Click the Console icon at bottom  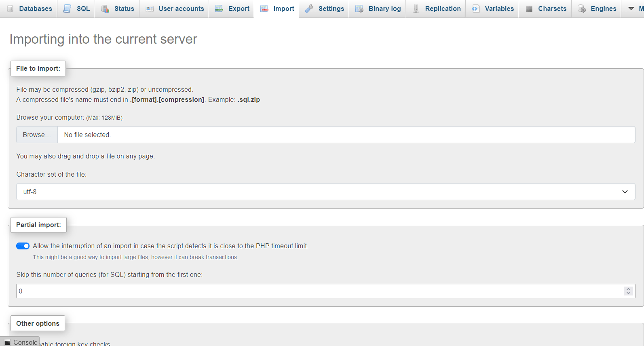pyautogui.click(x=7, y=342)
